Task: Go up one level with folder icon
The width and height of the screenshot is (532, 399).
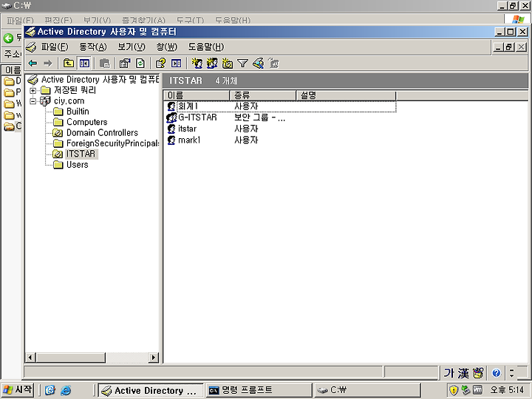Action: [x=69, y=64]
